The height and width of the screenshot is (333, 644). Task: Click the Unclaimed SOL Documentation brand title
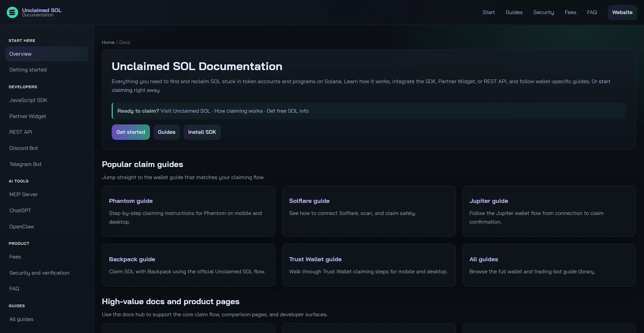[42, 12]
